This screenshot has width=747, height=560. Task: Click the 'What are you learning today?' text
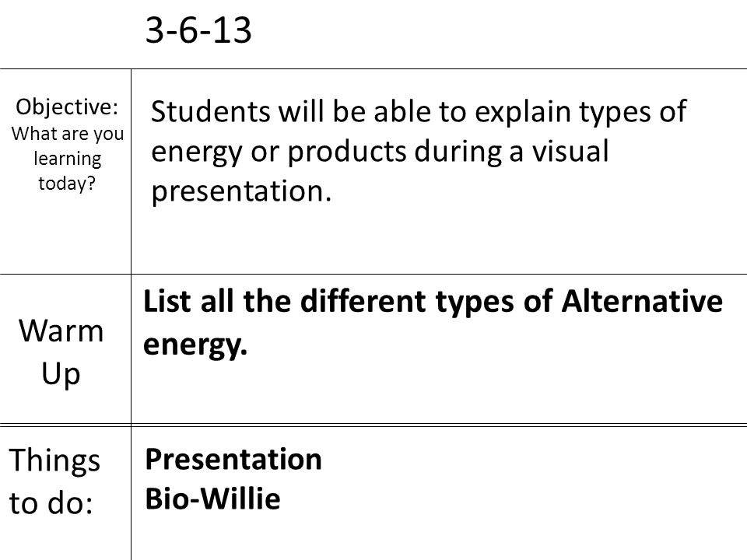pos(67,159)
